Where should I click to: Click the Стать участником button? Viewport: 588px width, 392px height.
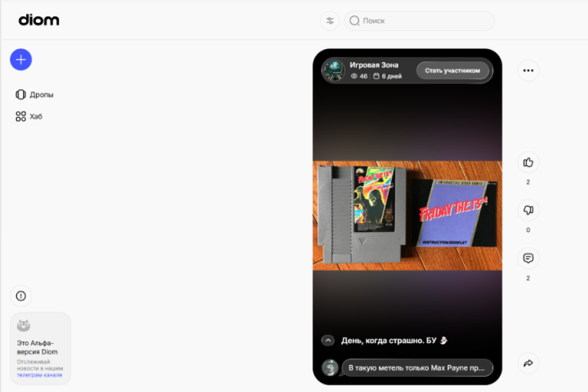(x=452, y=70)
